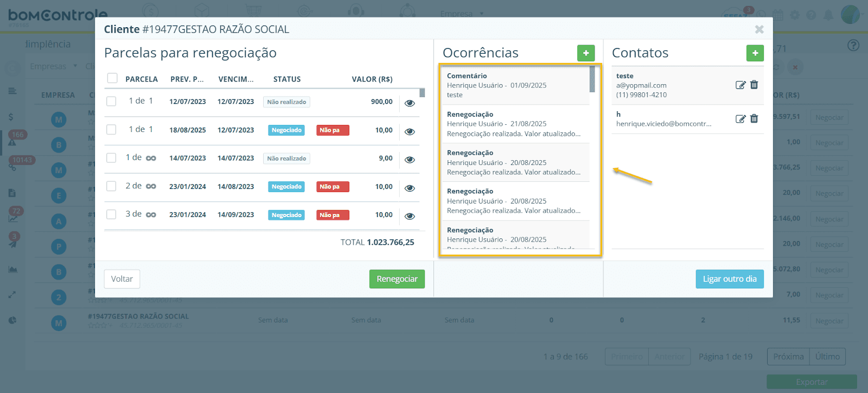Screen dimensions: 868x393
Task: Close the Cliente dialog with the X
Action: 759,29
